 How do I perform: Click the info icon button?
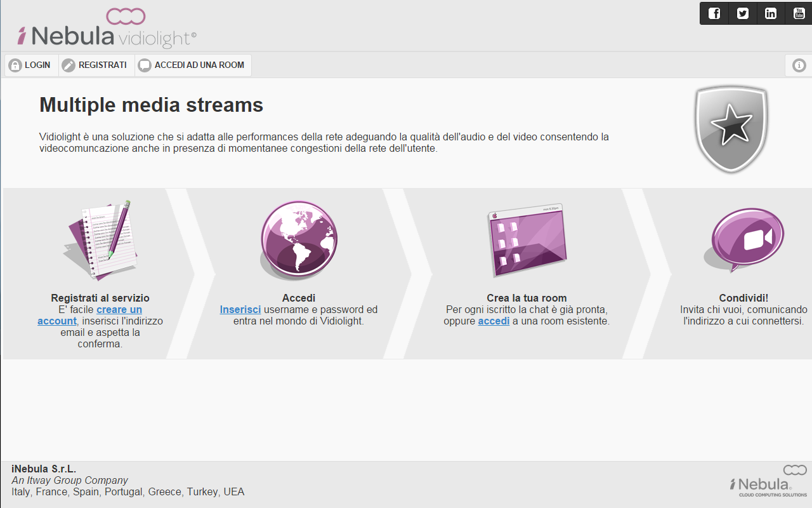pos(799,65)
